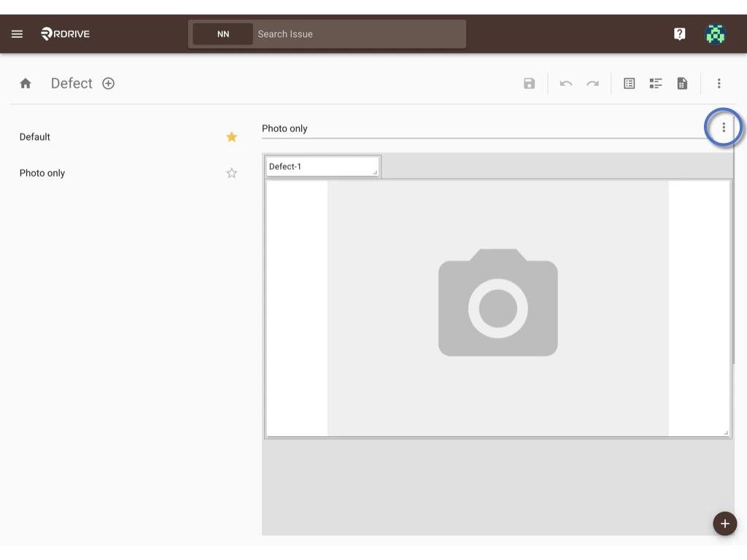Click the RDRIVE logo
This screenshot has height=560, width=747.
pyautogui.click(x=64, y=34)
